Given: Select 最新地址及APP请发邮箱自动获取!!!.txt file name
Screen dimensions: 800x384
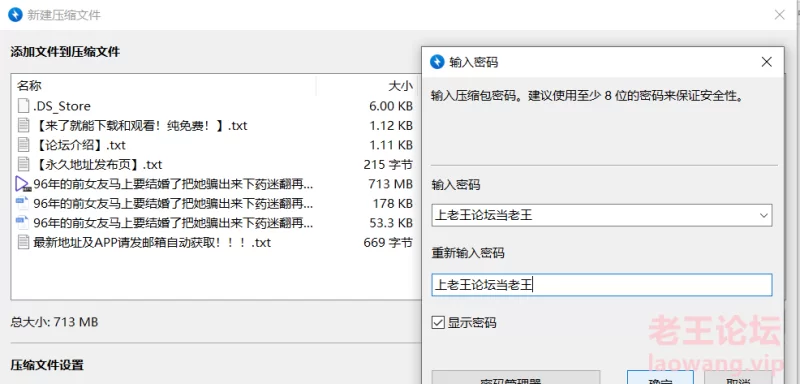Looking at the screenshot, I should click(x=152, y=242).
